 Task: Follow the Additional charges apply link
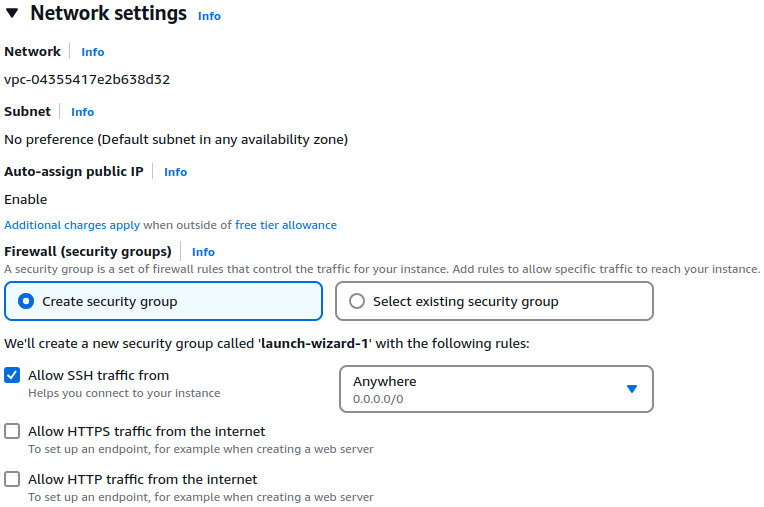click(72, 225)
